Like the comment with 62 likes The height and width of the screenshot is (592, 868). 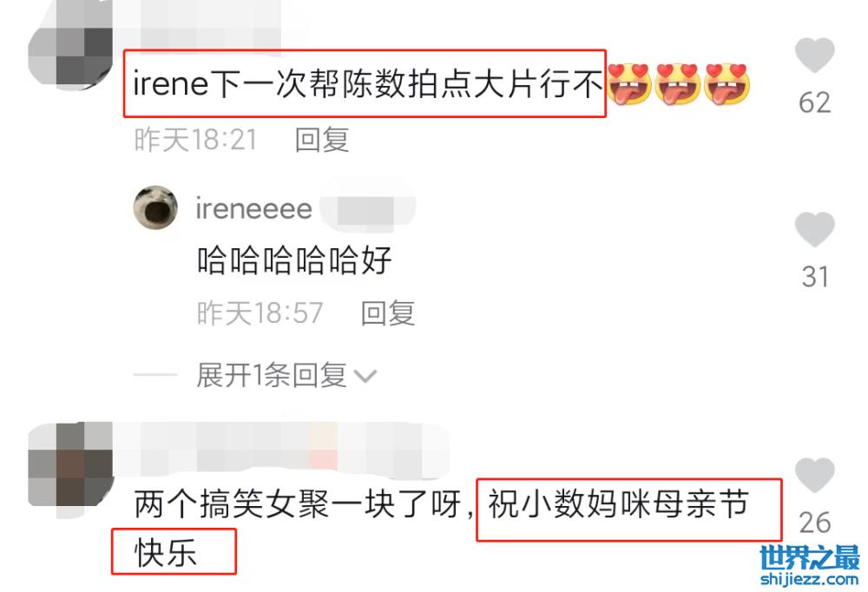pyautogui.click(x=814, y=55)
